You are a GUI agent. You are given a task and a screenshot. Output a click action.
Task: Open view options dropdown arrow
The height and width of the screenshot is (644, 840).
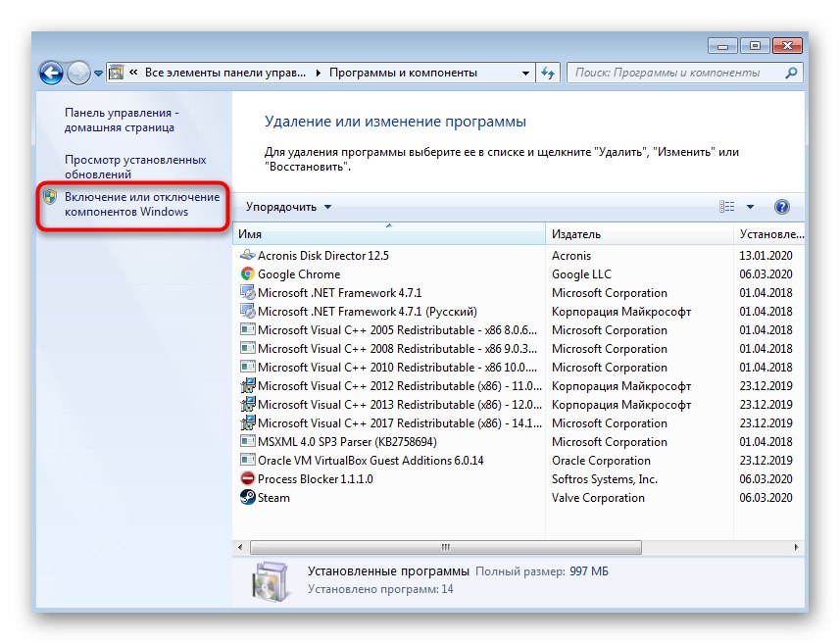point(750,207)
